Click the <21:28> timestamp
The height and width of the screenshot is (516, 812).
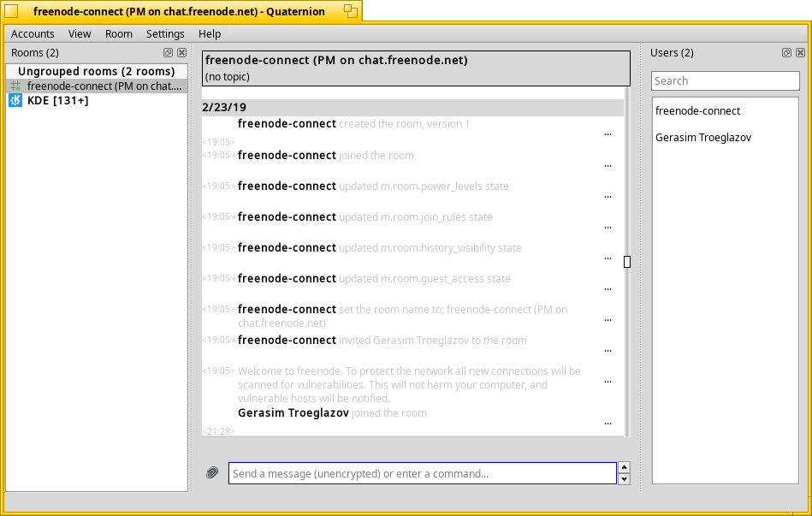click(x=218, y=431)
